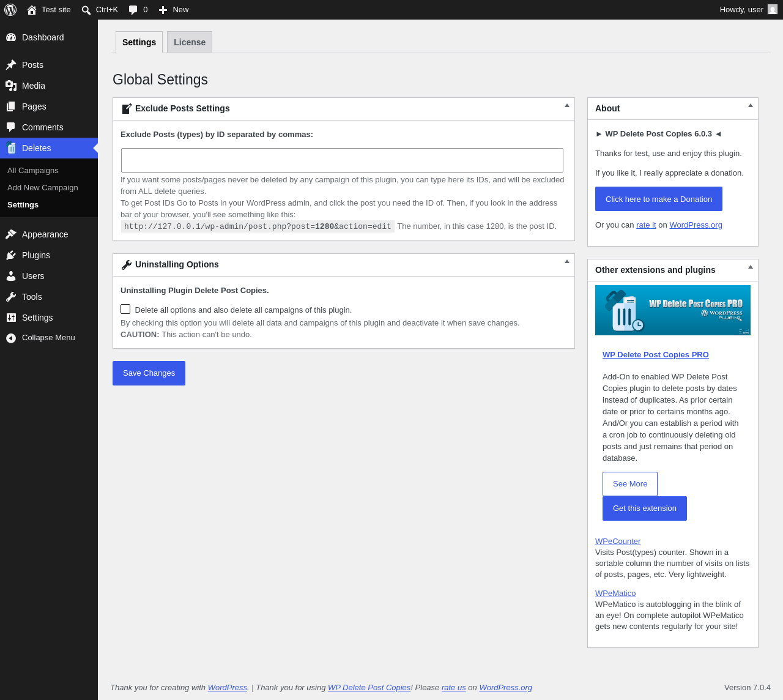Viewport: 783px width, 700px height.
Task: Go to the Posts menu
Action: pyautogui.click(x=32, y=65)
